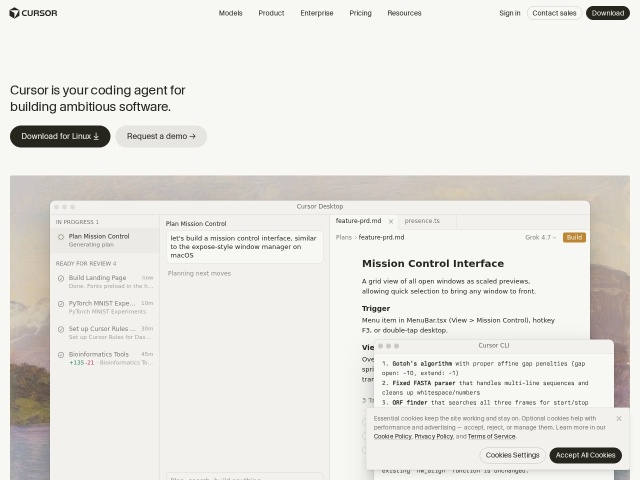Click the Set up Cursor Rules check icon

click(61, 329)
